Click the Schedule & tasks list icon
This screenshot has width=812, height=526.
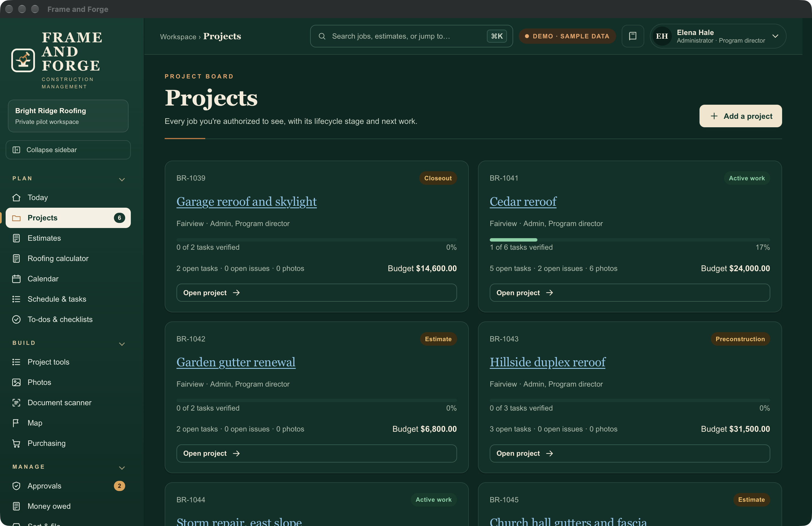click(x=16, y=299)
